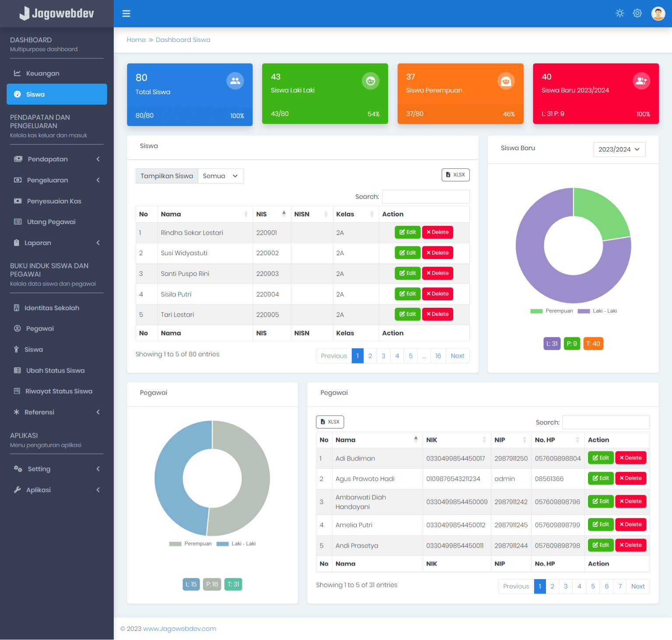Open the user avatar profile menu

658,14
